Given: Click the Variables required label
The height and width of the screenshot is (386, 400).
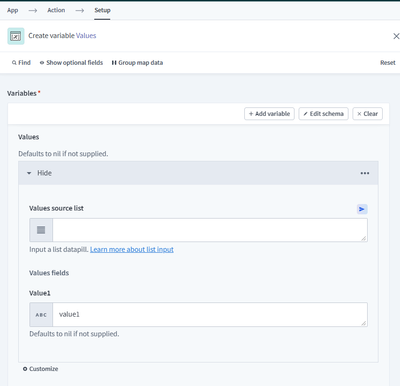Looking at the screenshot, I should [23, 93].
